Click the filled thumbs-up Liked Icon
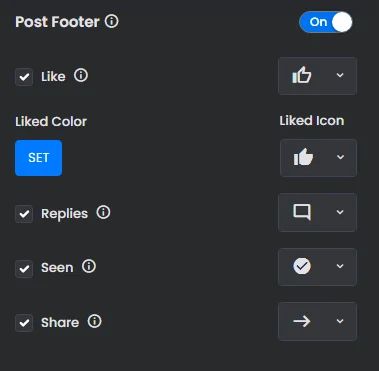The image size is (379, 371). [x=303, y=157]
